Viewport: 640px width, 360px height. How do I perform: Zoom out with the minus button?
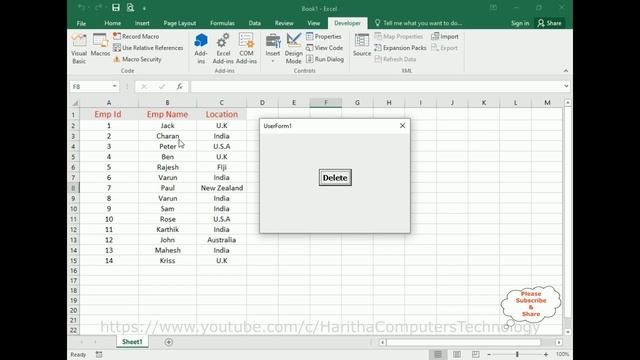coord(489,354)
